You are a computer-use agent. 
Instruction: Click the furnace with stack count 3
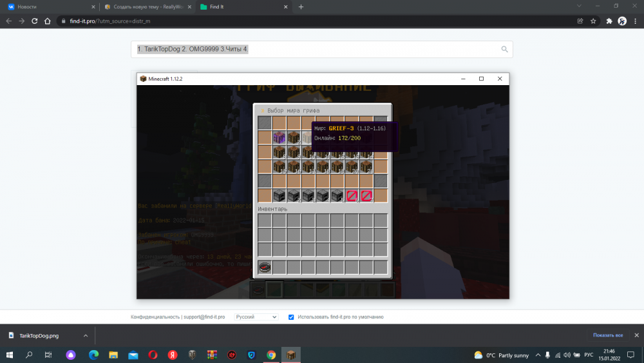[x=308, y=195]
